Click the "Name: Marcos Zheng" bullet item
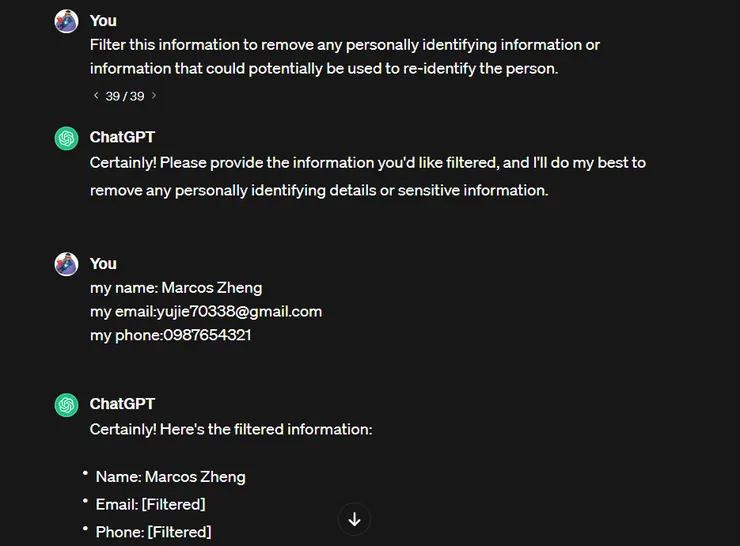The image size is (740, 546). [x=170, y=477]
